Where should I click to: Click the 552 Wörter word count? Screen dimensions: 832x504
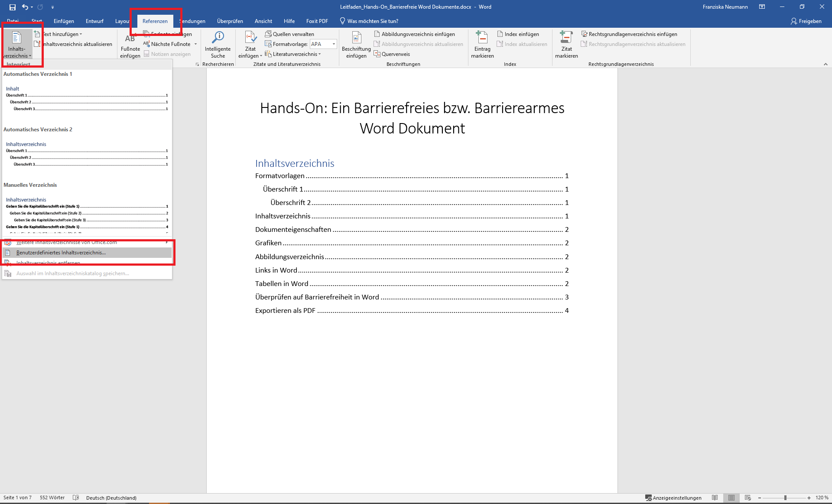pyautogui.click(x=52, y=497)
